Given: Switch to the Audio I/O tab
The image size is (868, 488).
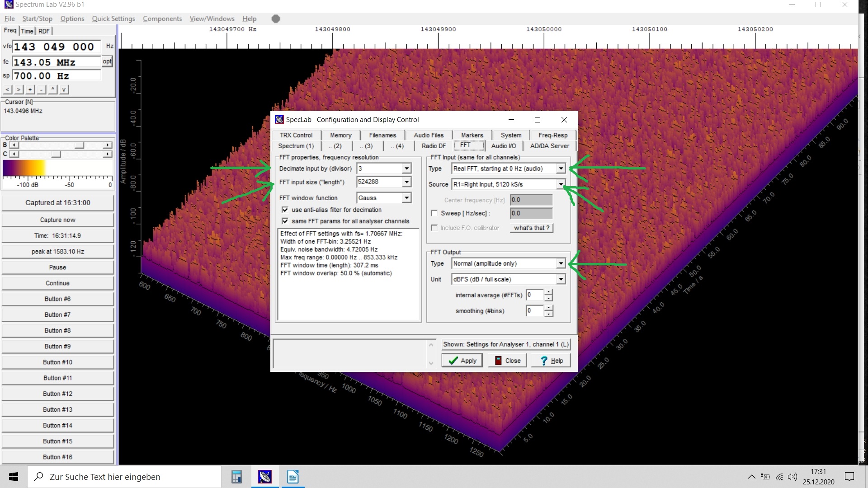Looking at the screenshot, I should [504, 146].
